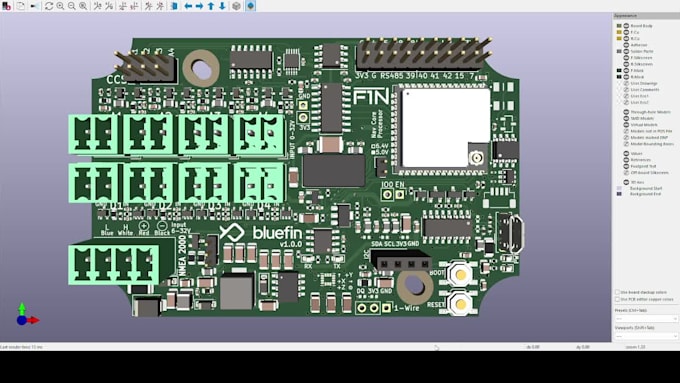Click the render raytracing toggle icon
The image size is (680, 383).
pyautogui.click(x=35, y=6)
